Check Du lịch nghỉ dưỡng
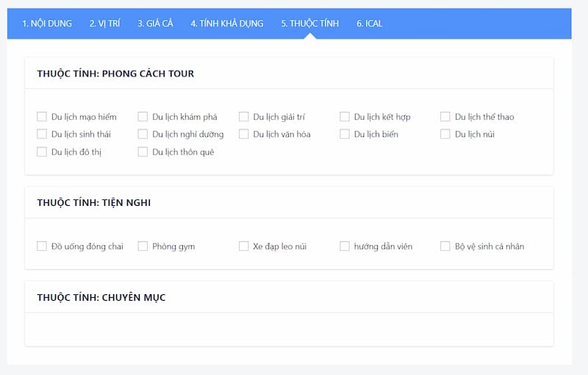588x375 pixels. click(143, 134)
